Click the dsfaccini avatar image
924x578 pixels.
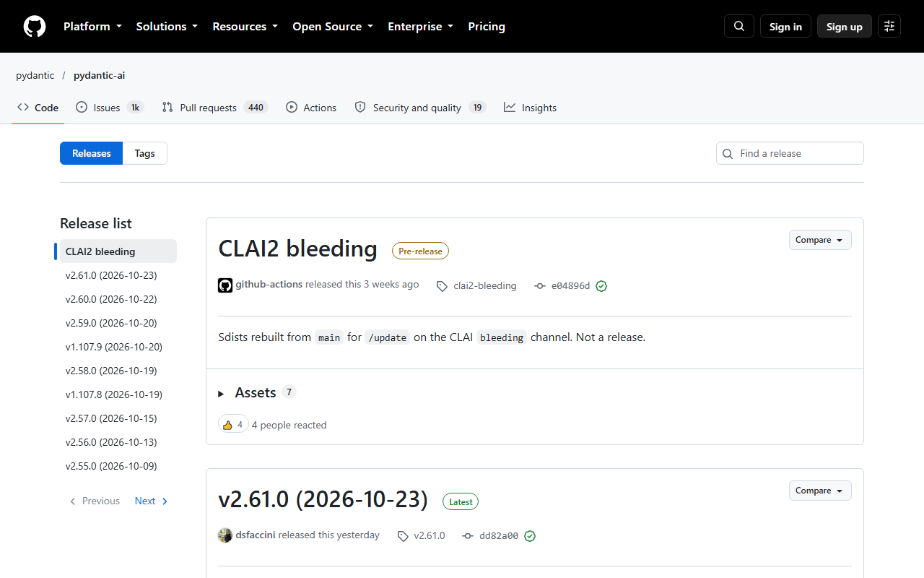(225, 535)
